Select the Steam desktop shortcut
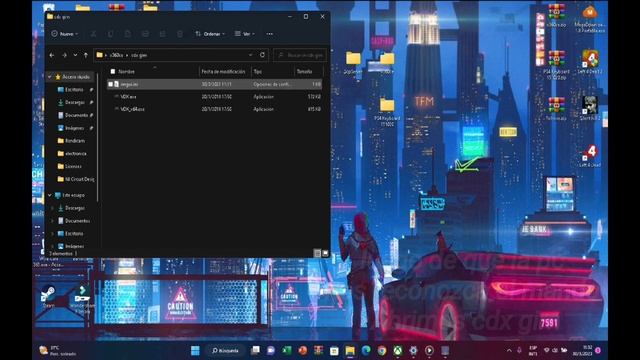Viewport: 640px width, 360px height. coord(49,296)
